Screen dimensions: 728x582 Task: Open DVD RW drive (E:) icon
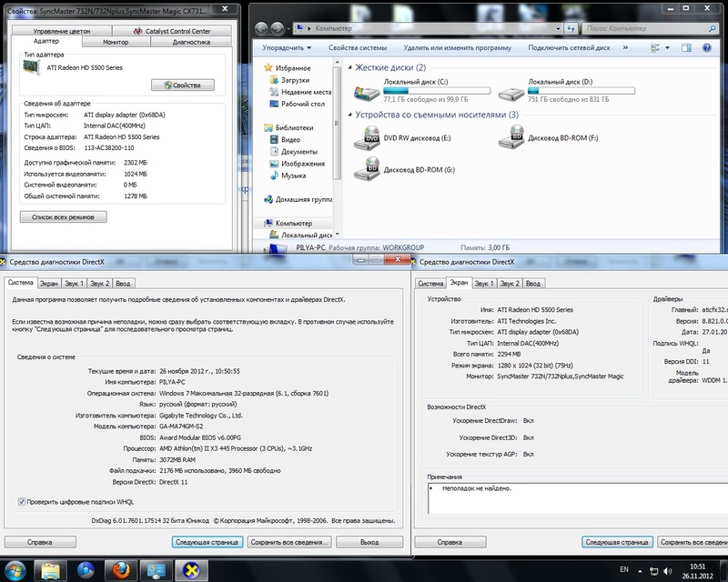[x=367, y=137]
